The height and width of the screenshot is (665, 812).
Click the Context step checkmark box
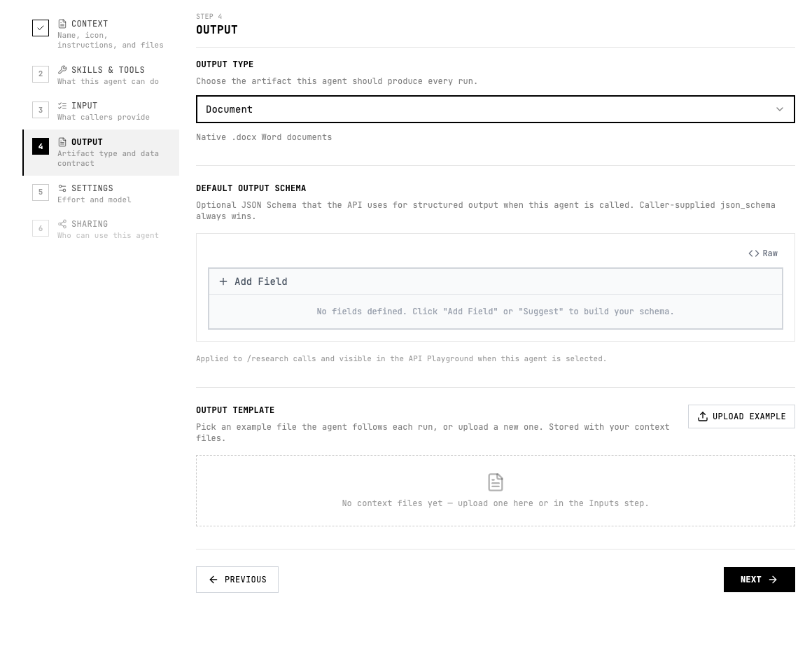click(x=41, y=28)
